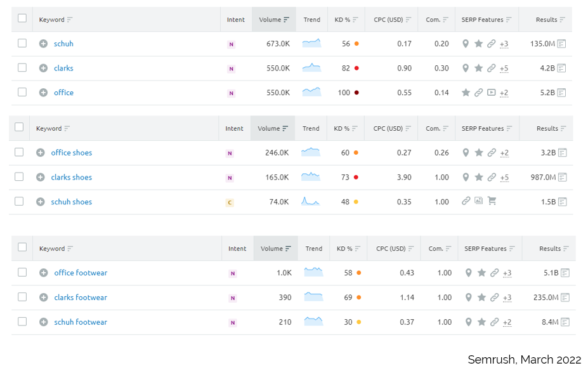Check the schuh footwear row checkbox
This screenshot has height=368, width=588.
(x=22, y=322)
